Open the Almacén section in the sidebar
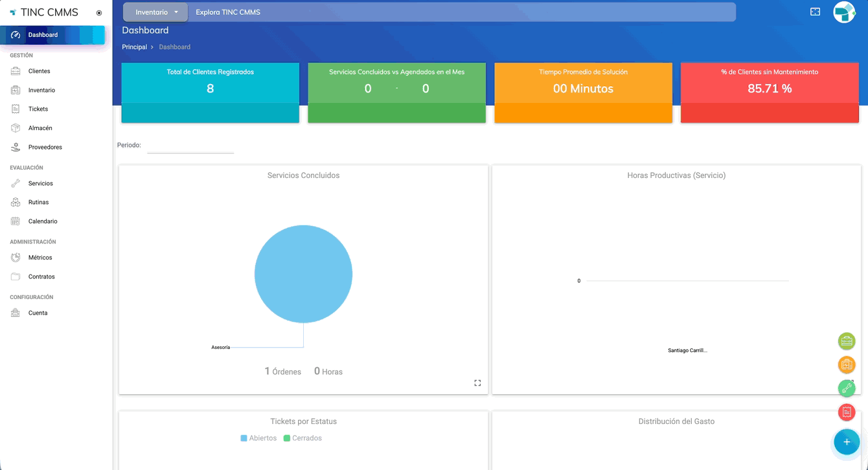Image resolution: width=868 pixels, height=470 pixels. [x=40, y=128]
